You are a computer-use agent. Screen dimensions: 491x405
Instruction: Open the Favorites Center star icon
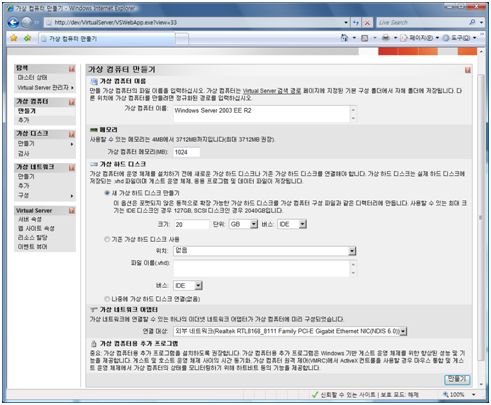14,38
